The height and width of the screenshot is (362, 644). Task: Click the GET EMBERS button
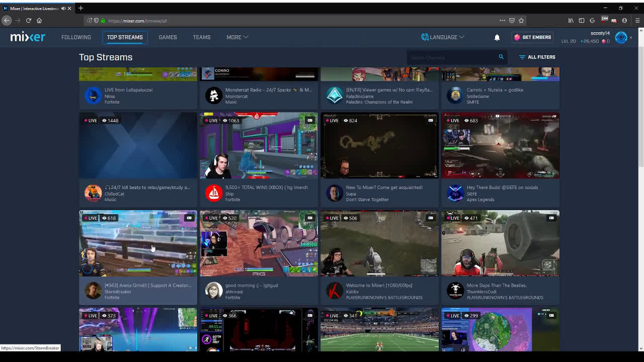pos(532,37)
